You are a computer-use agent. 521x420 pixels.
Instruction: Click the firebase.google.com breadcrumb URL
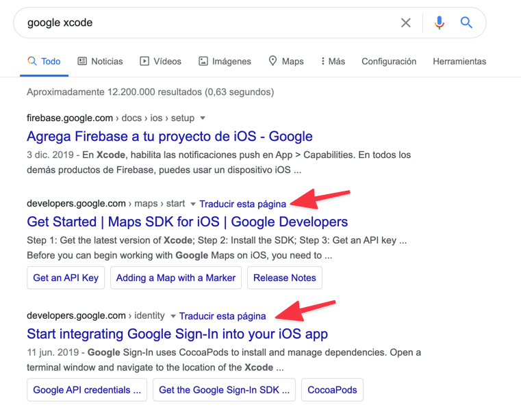[111, 118]
